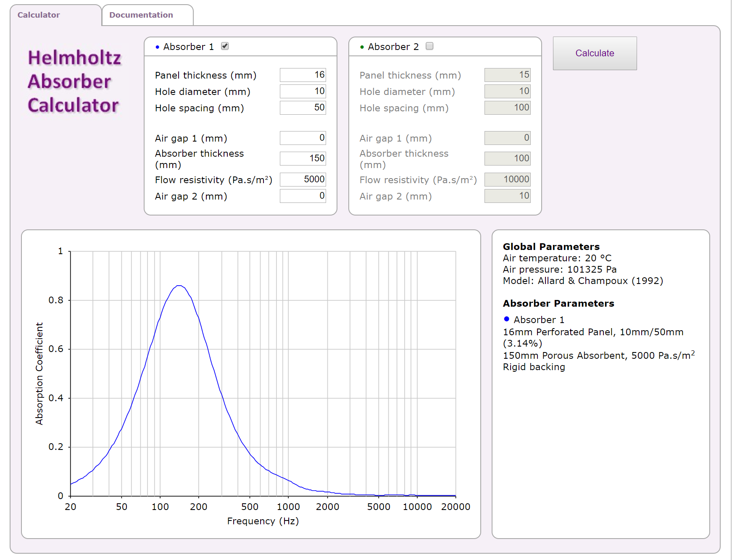Click the 1000 frequency axis tick label
The image size is (732, 560).
[288, 507]
